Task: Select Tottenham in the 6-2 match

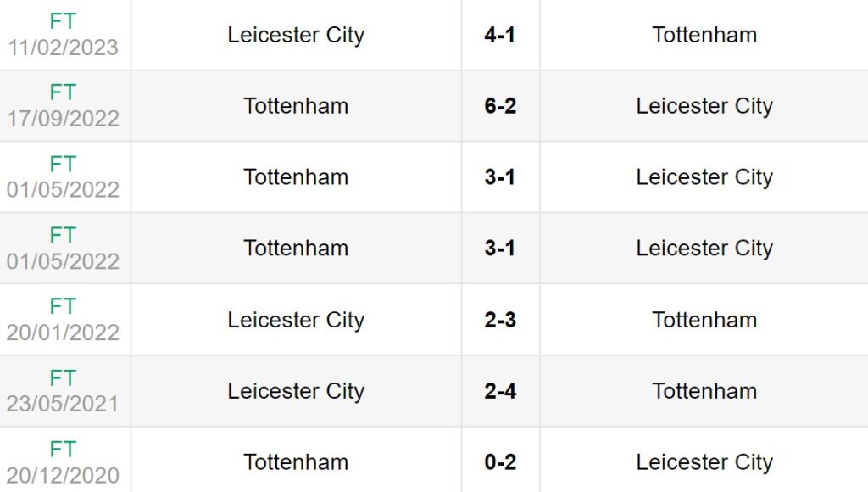Action: (x=296, y=106)
